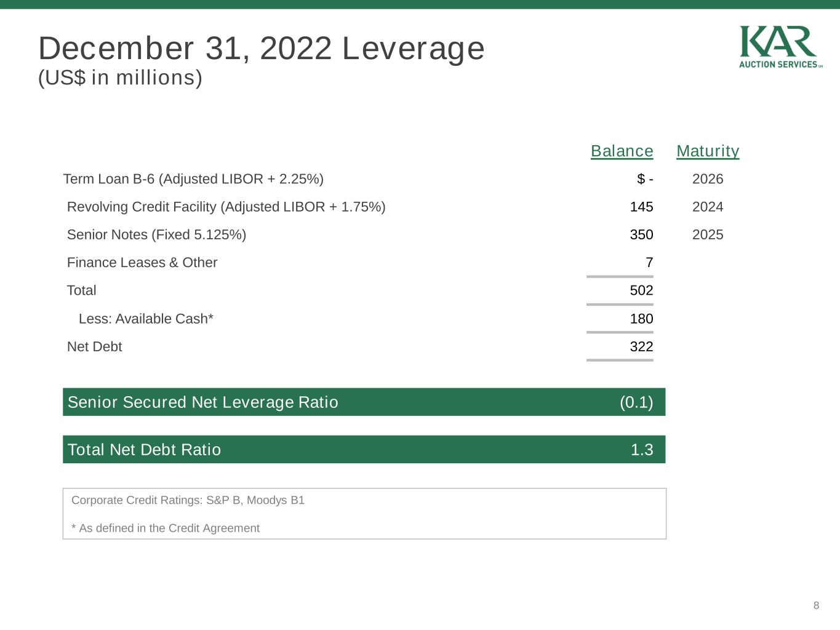Image resolution: width=840 pixels, height=630 pixels.
Task: Select the December 31, 2022 Leverage title
Action: (262, 48)
